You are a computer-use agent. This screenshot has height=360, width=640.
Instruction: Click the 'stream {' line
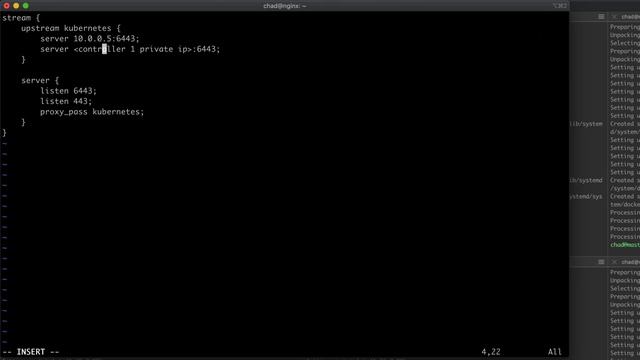coord(21,18)
